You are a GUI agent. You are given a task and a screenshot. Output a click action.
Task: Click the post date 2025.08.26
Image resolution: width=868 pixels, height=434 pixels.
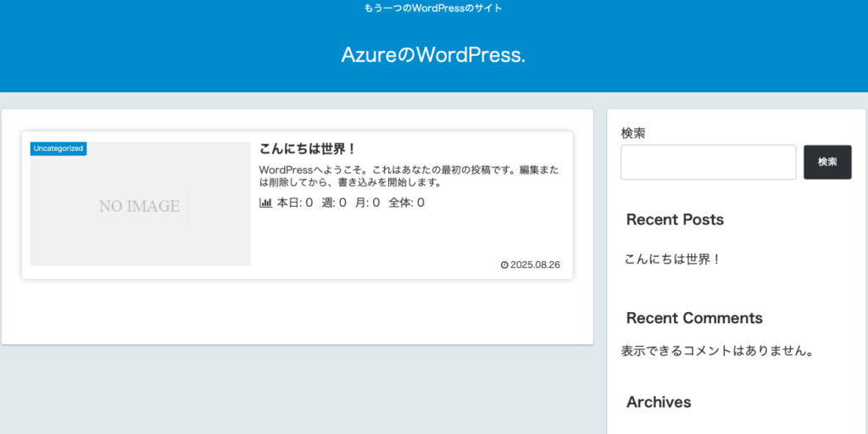pyautogui.click(x=535, y=264)
